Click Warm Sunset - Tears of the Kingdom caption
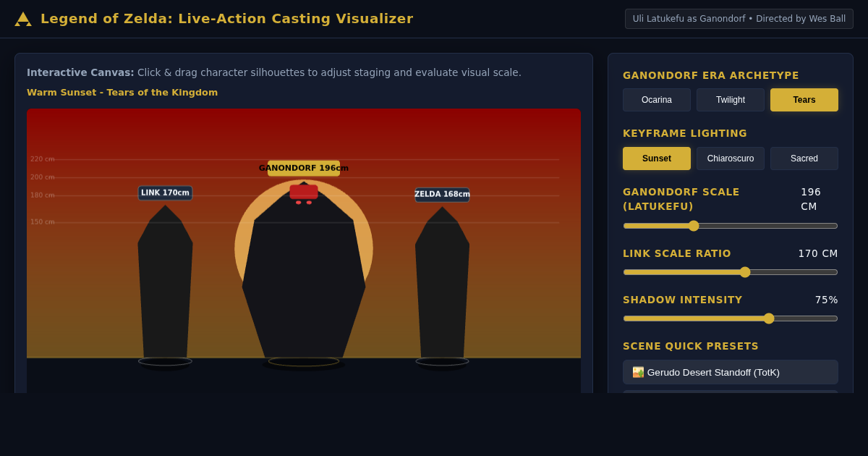 [x=122, y=93]
